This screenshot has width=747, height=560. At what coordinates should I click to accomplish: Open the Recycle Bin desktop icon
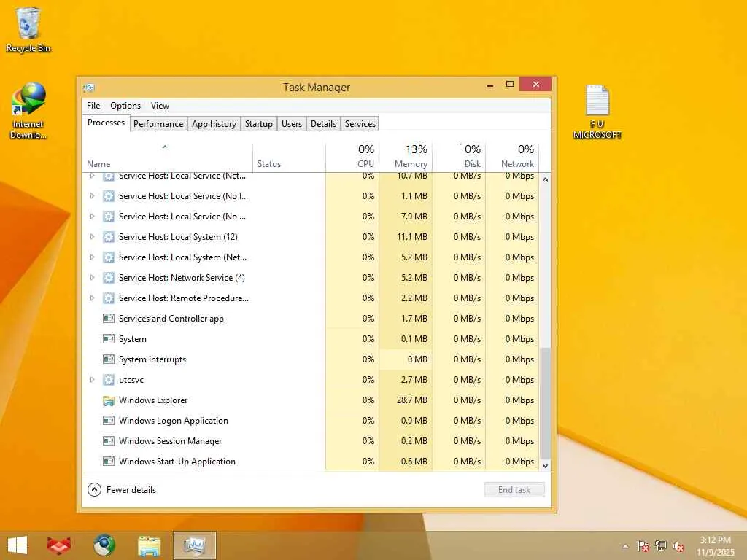coord(28,29)
